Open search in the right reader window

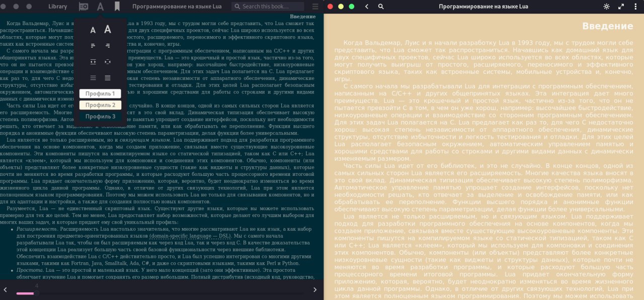(381, 7)
